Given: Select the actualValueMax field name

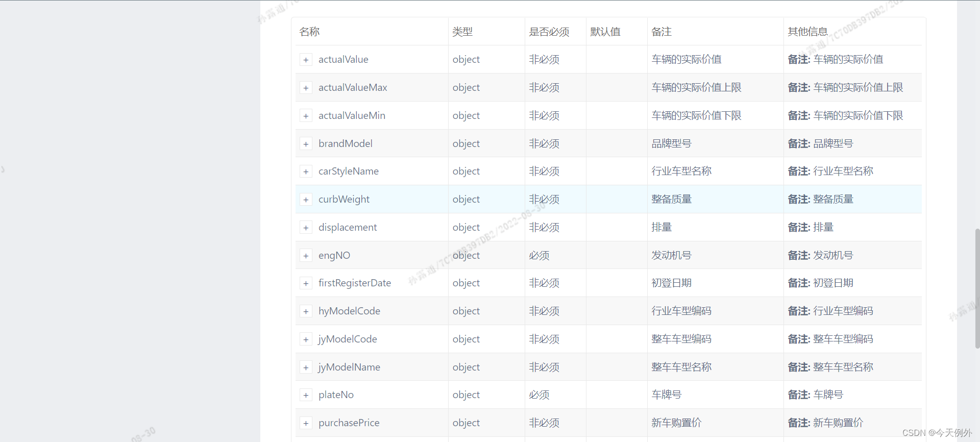Looking at the screenshot, I should tap(353, 87).
